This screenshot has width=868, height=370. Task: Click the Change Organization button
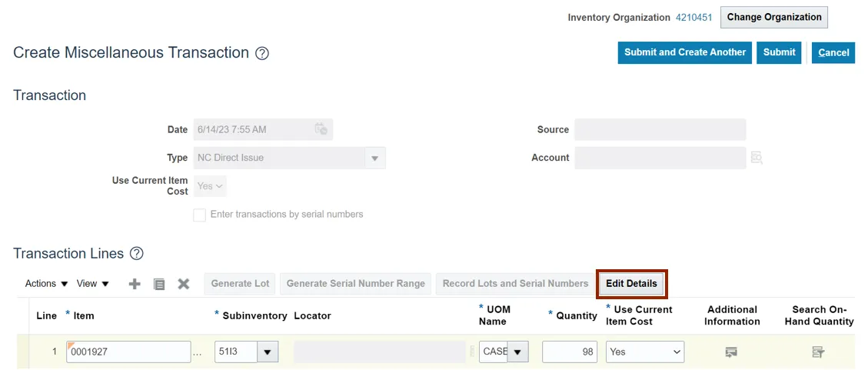[x=774, y=17]
